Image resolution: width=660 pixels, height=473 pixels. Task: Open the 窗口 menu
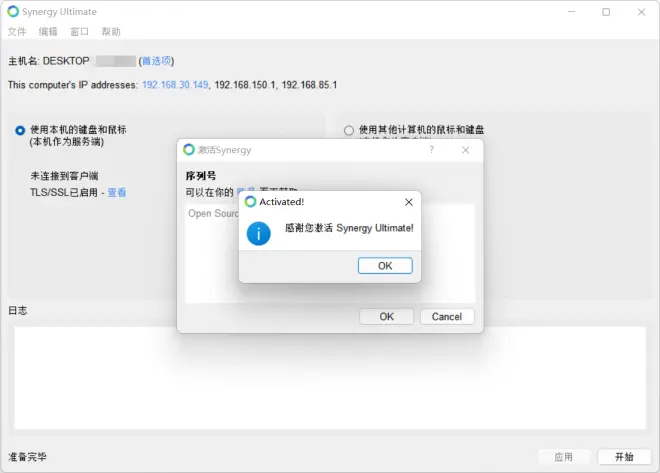click(x=79, y=32)
